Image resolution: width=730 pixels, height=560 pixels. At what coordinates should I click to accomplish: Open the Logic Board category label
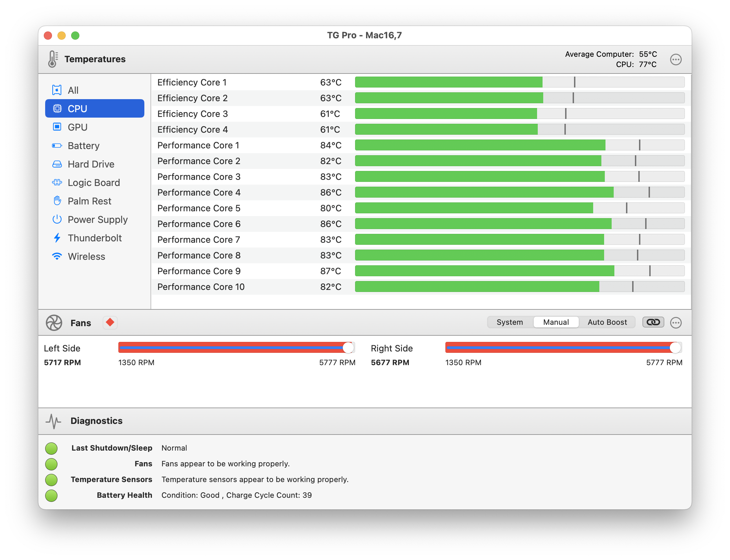coord(94,183)
